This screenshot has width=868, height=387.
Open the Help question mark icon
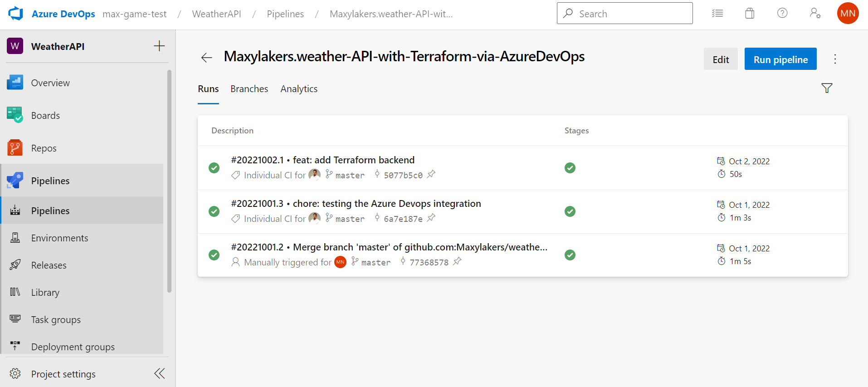pyautogui.click(x=782, y=13)
